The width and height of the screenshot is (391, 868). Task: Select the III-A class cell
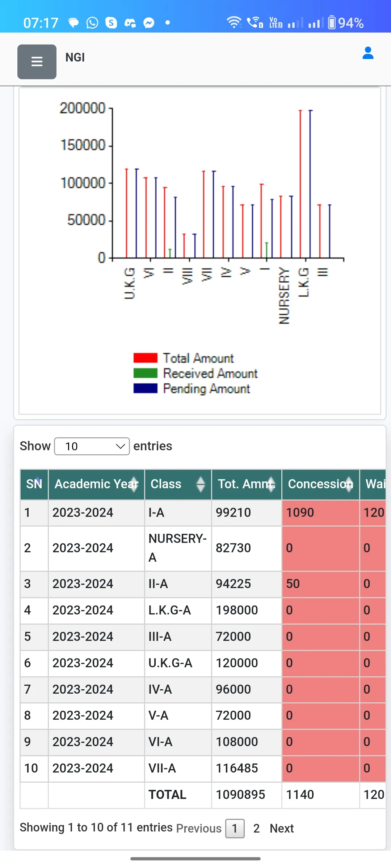point(178,637)
